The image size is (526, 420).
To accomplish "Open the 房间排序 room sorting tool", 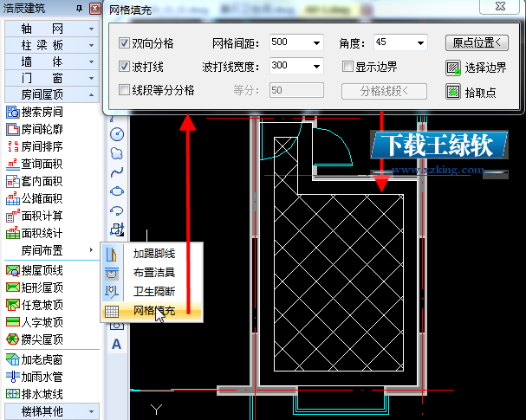I will coord(35,146).
